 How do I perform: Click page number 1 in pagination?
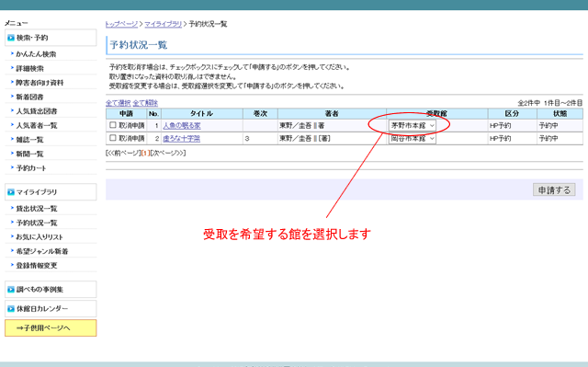pos(145,153)
